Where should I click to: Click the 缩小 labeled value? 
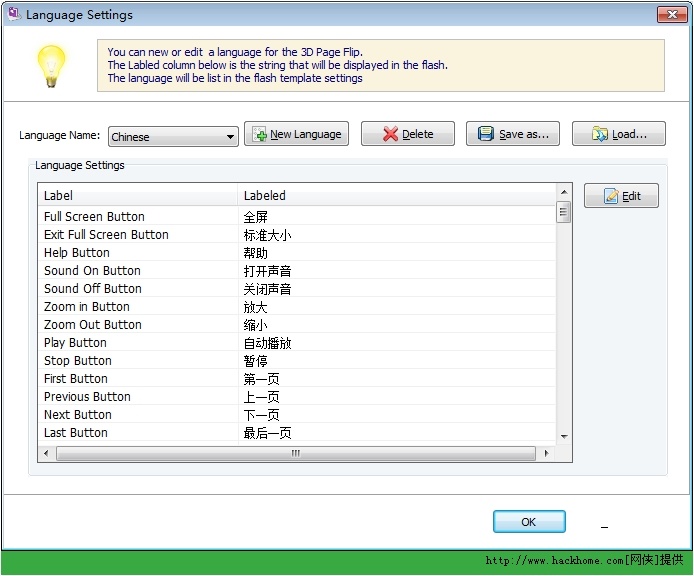[255, 325]
